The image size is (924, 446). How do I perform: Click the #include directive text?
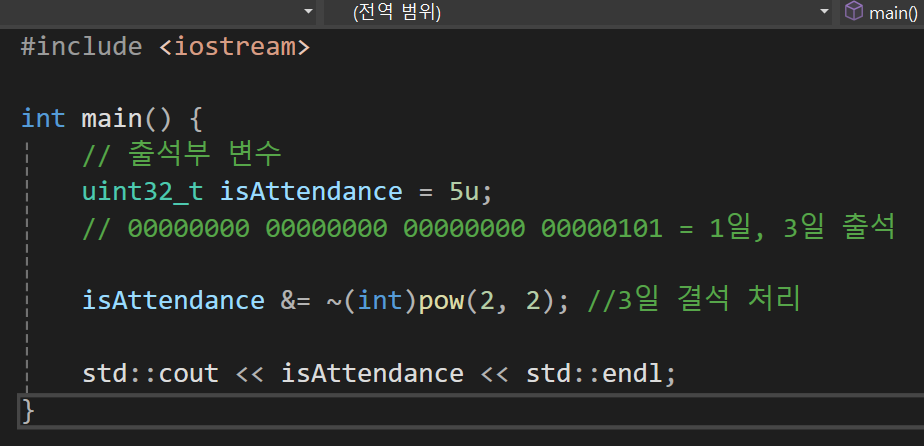click(x=81, y=47)
